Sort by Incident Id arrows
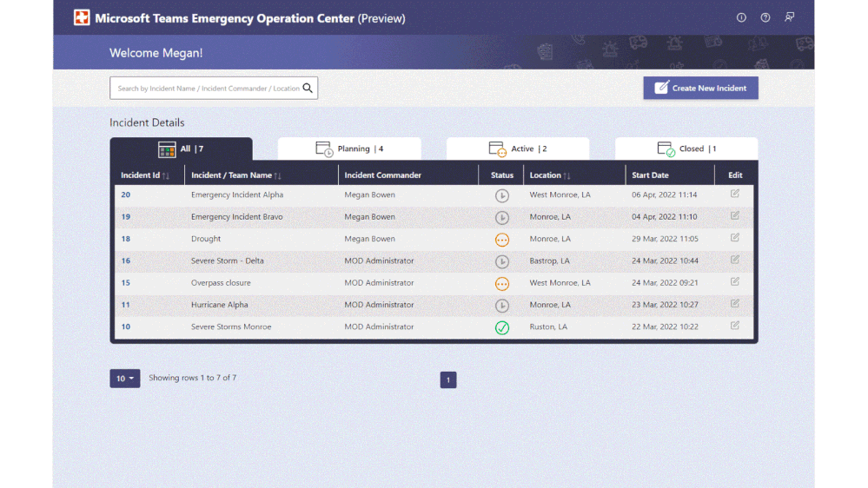Screen dimensions: 868x488 [x=165, y=175]
